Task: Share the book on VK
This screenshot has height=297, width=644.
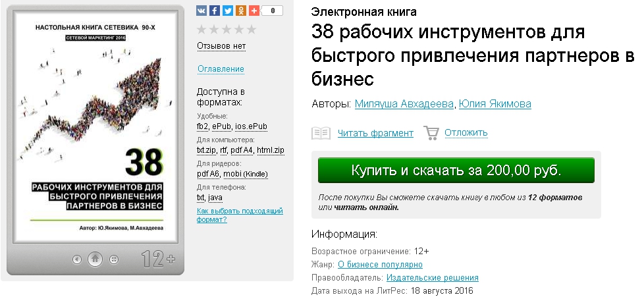Action: pos(201,11)
